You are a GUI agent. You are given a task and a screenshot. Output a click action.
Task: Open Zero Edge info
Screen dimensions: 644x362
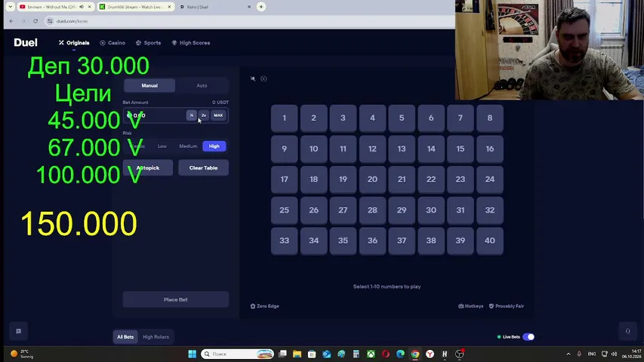point(264,306)
